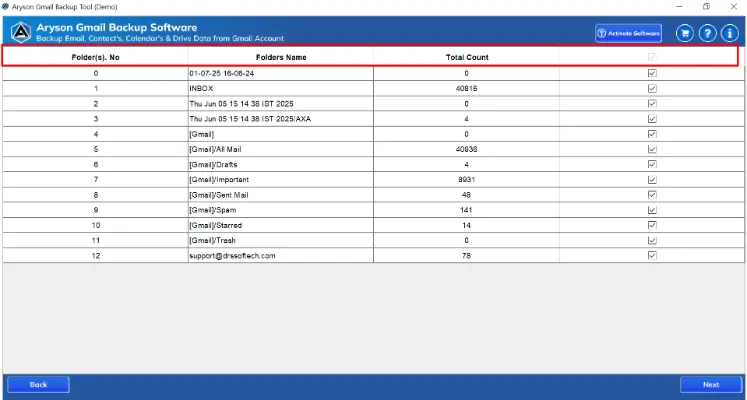747x400 pixels.
Task: Select the 01-07-25 16-06-24 folder name
Action: (x=223, y=73)
